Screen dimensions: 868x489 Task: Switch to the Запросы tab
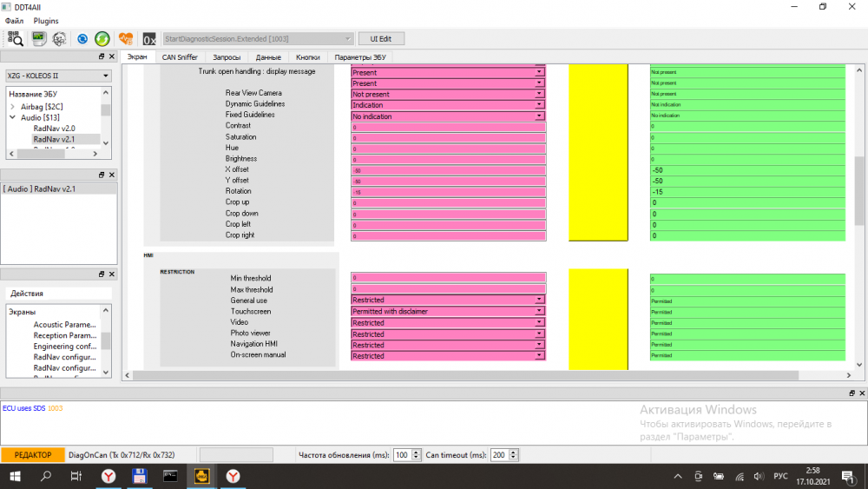coord(227,57)
